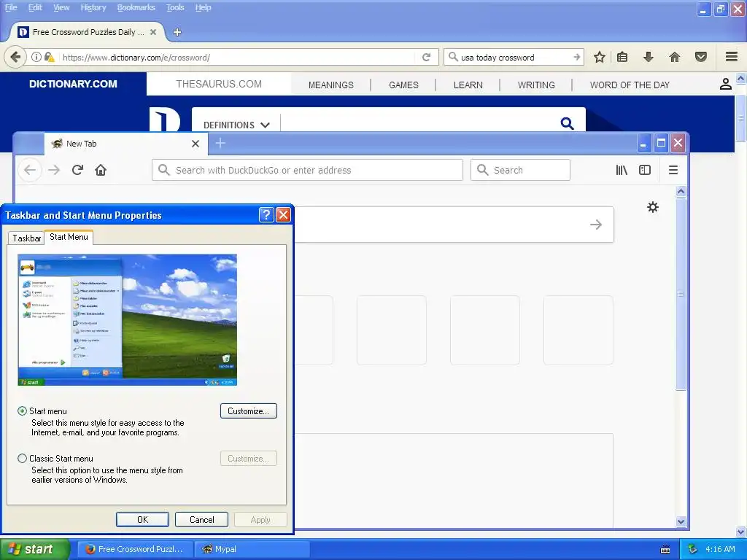Click Mypal reload button
The image size is (747, 560).
pyautogui.click(x=77, y=170)
